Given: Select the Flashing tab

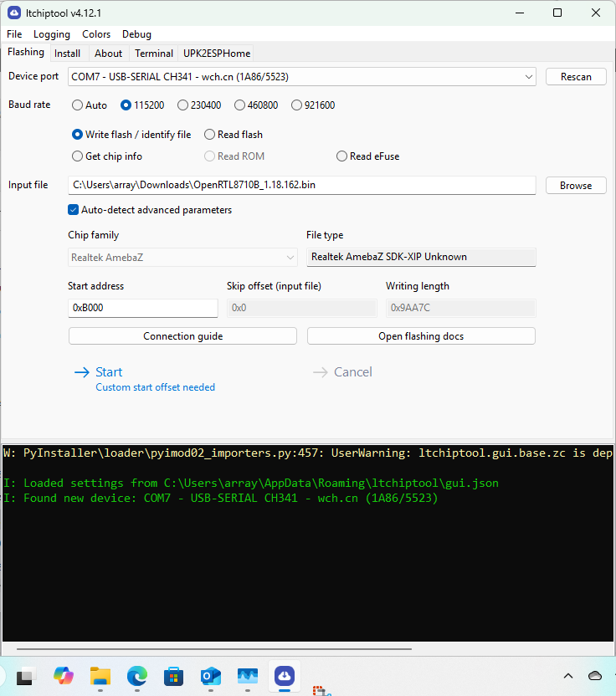Looking at the screenshot, I should click(x=26, y=52).
